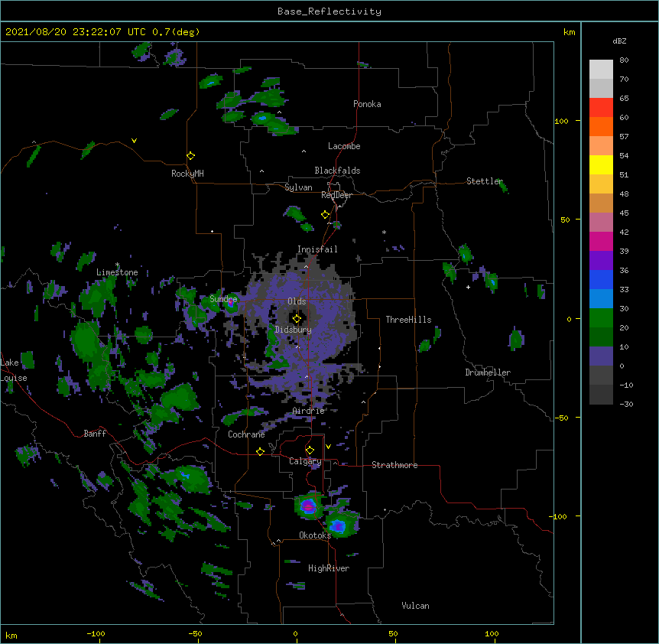The width and height of the screenshot is (659, 644).
Task: Click the Innisfail city label
Action: point(317,249)
